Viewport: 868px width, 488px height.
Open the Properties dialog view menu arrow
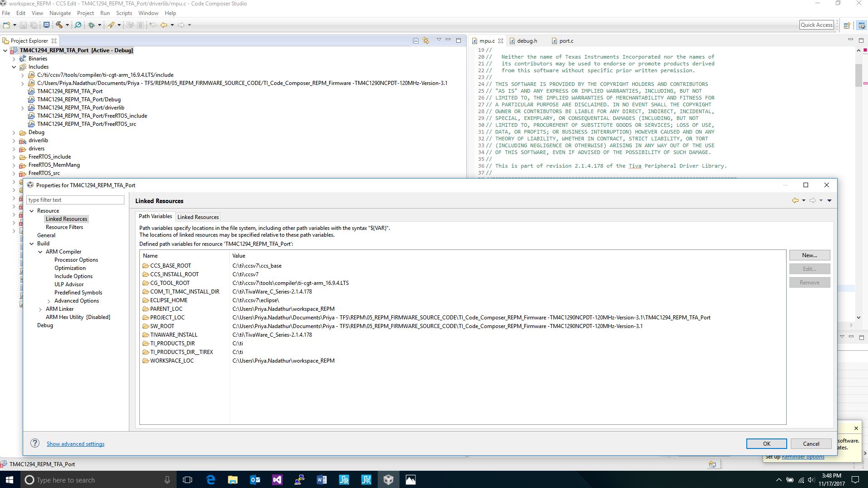829,200
